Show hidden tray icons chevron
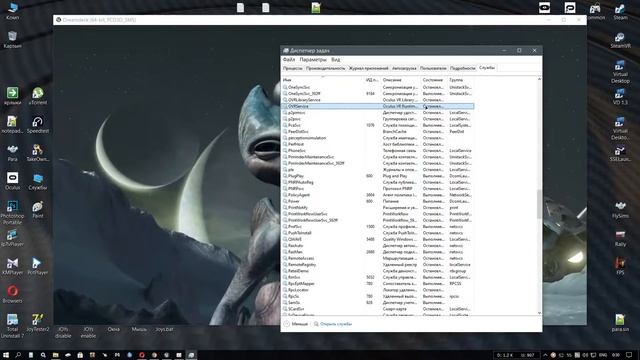 (x=544, y=355)
